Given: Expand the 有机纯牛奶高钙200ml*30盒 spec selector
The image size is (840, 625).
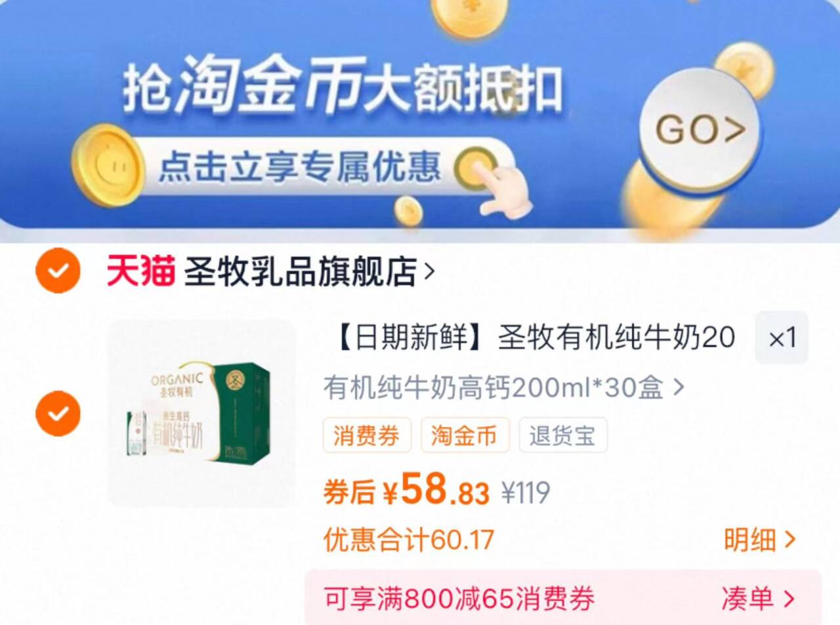Looking at the screenshot, I should coord(504,388).
